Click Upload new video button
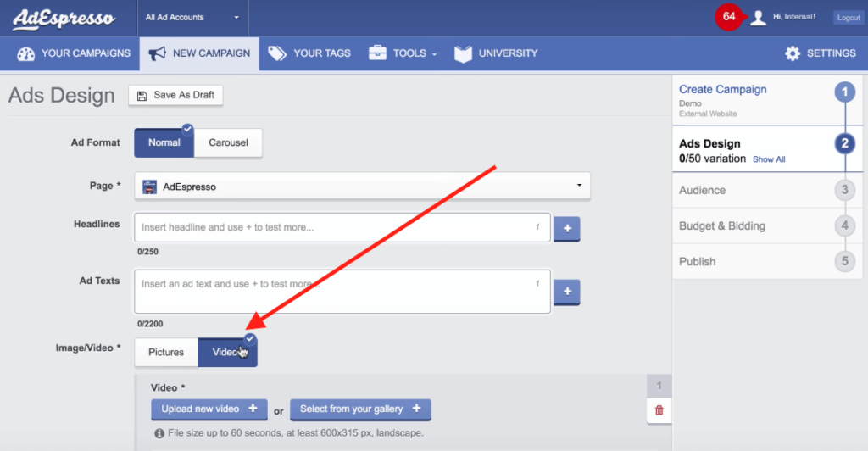The width and height of the screenshot is (868, 451). (209, 409)
